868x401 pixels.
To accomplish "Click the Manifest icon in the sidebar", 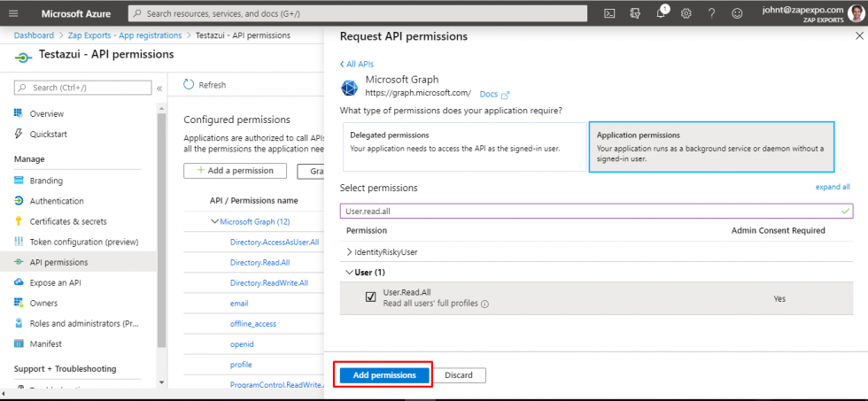I will pyautogui.click(x=19, y=343).
